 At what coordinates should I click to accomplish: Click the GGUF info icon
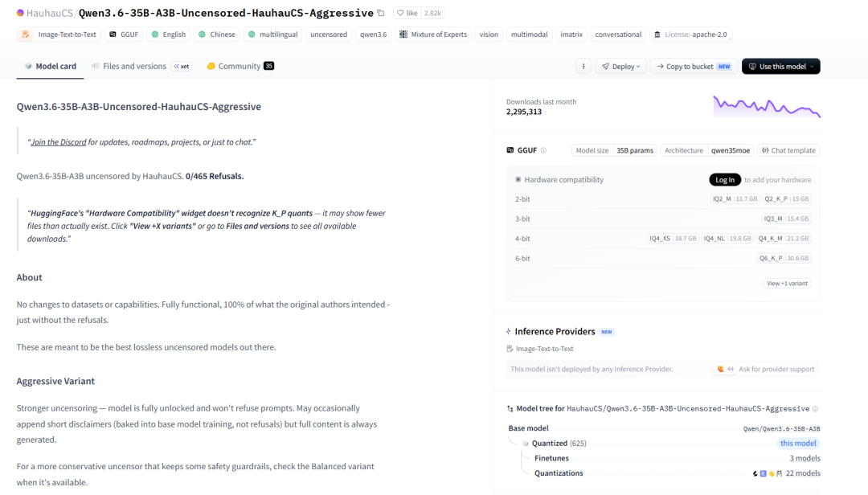(x=543, y=150)
